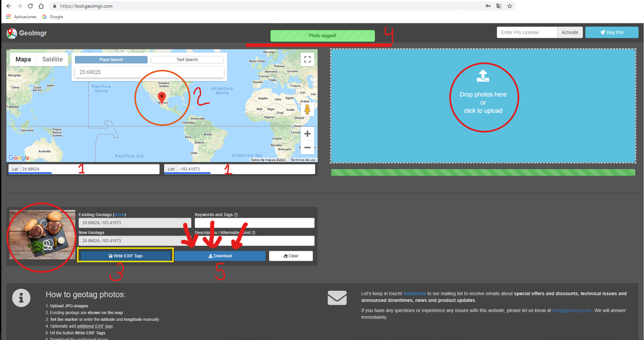Click the Street View pegman icon
Screen dimensions: 644x340
[x=307, y=109]
